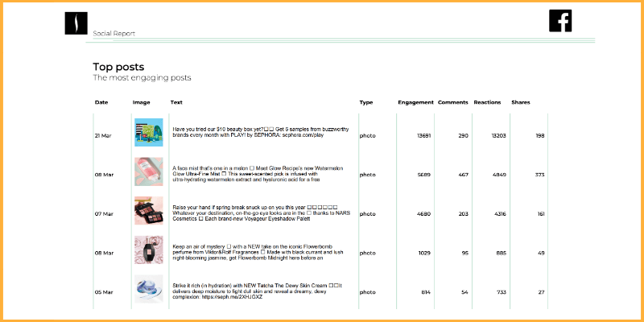Select engagement value "5689"
The image size is (644, 322).
[x=424, y=175]
